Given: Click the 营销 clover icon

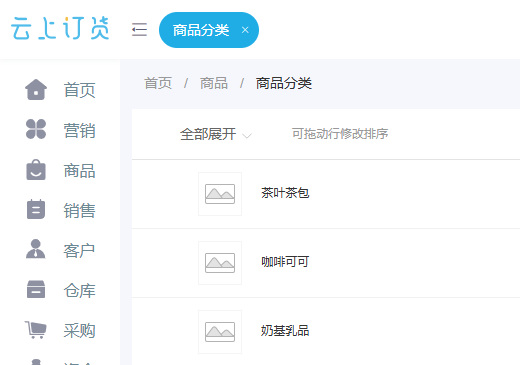Looking at the screenshot, I should [x=36, y=129].
